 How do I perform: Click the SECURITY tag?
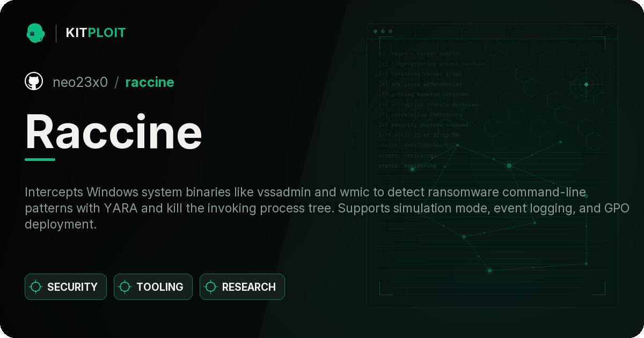click(65, 287)
